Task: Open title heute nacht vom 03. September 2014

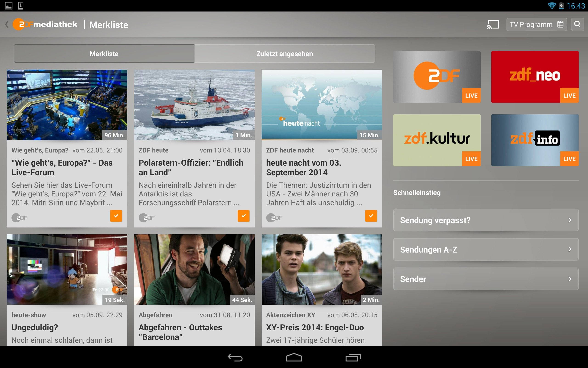Action: coord(304,167)
